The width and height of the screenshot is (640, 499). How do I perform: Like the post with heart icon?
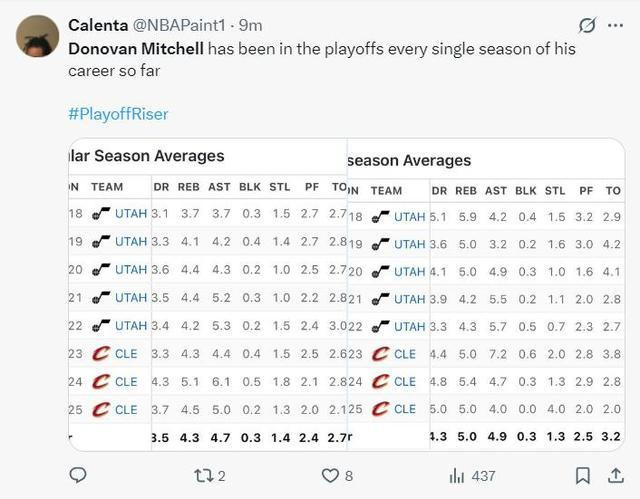[327, 476]
